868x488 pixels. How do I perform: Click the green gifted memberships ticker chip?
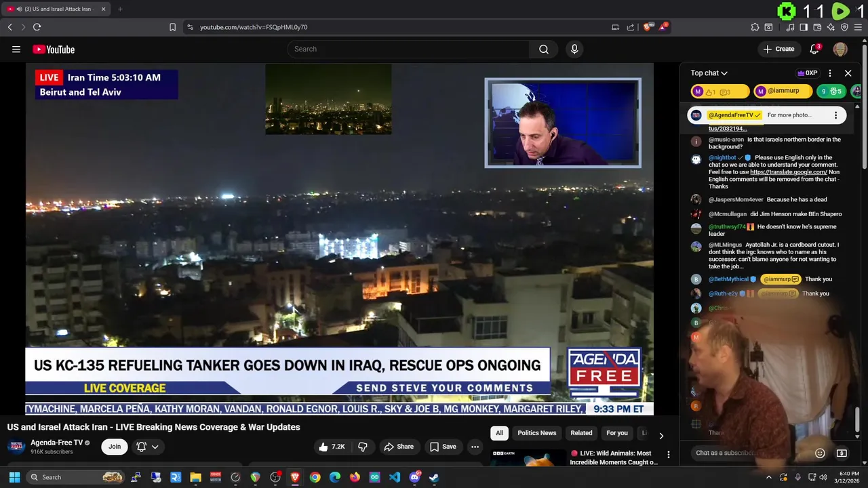click(x=831, y=91)
